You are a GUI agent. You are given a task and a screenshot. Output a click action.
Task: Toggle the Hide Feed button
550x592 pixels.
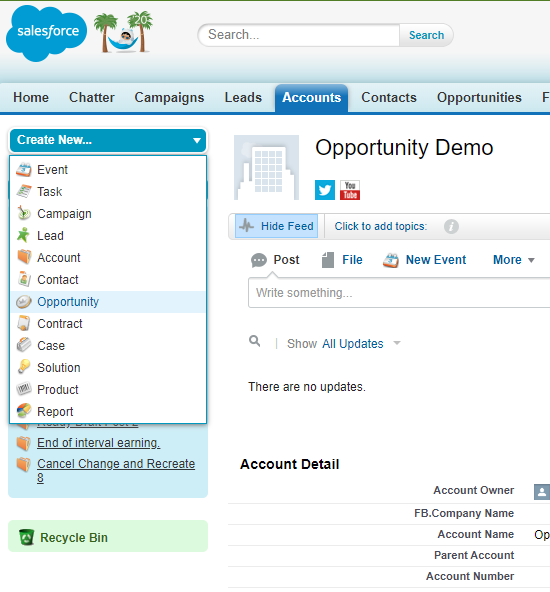[x=276, y=226]
